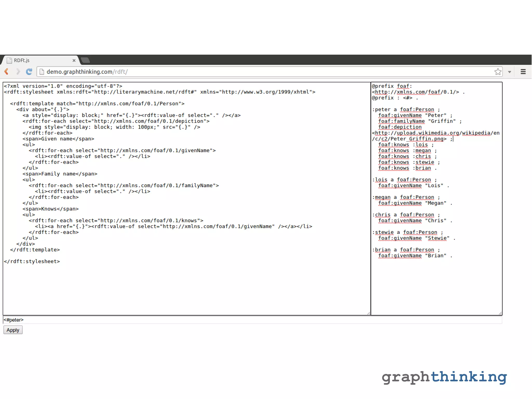Image resolution: width=532 pixels, height=399 pixels.
Task: Click the ':chris a foaf:Person ;' line
Action: [406, 214]
